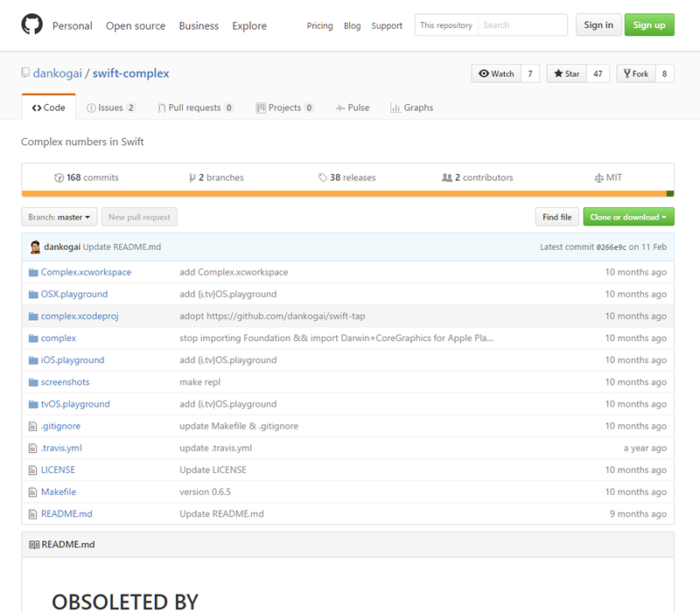Click the Personal navigation item
The image size is (700, 613).
pos(73,26)
